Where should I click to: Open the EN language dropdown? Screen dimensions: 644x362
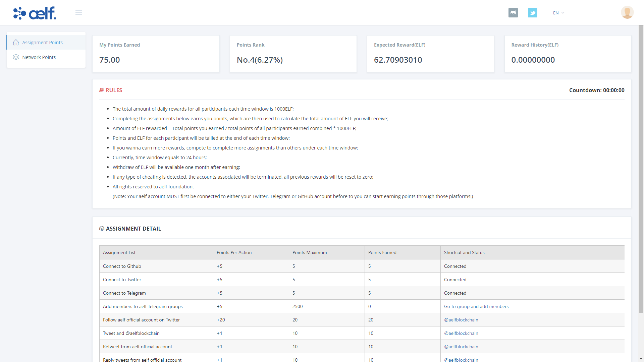(x=558, y=13)
